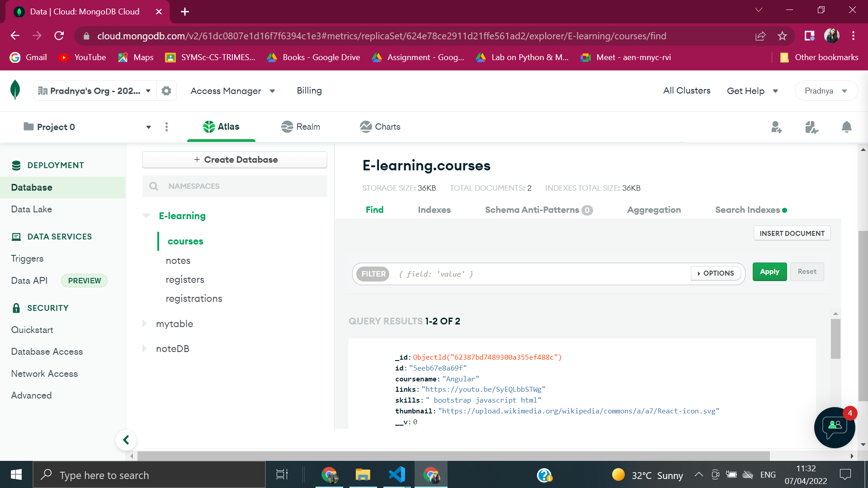This screenshot has width=868, height=488.
Task: Click the MongoDB leaf logo
Action: [15, 90]
